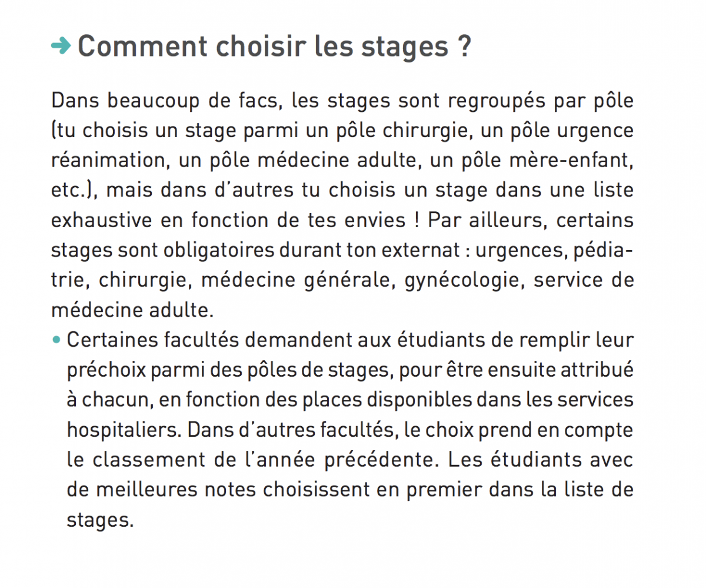Click the question mark ending the heading
Screen dimensions: 706x588
(464, 47)
